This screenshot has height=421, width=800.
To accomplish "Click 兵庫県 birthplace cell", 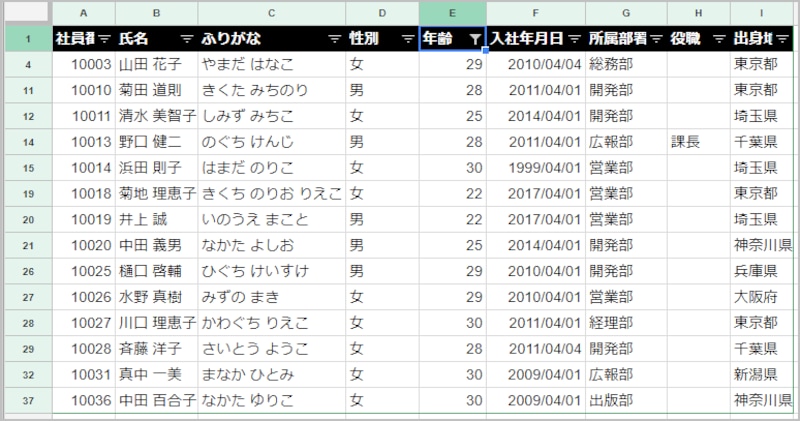I will click(762, 271).
